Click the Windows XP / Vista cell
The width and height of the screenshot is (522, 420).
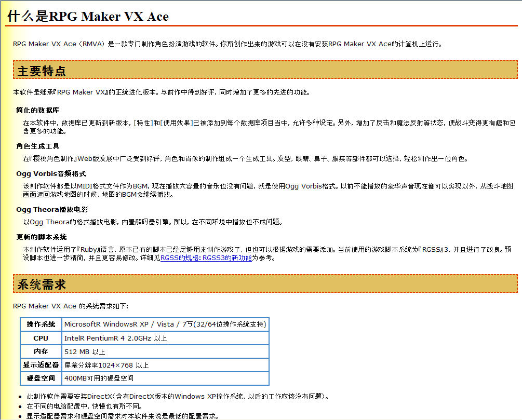coord(165,324)
